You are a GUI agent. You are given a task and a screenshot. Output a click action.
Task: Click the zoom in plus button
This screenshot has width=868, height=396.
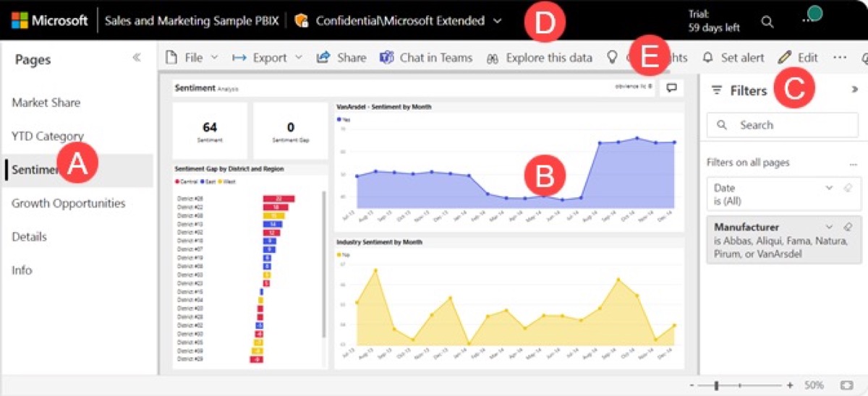point(790,386)
